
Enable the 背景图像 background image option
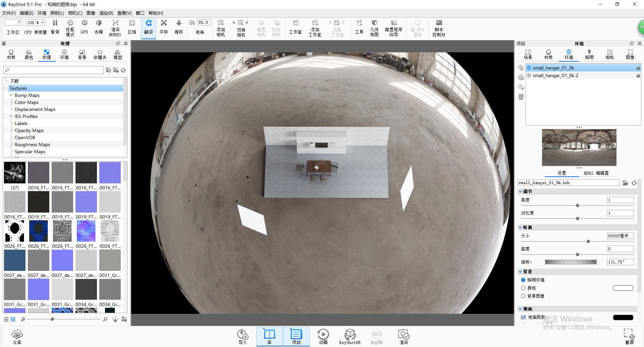524,296
